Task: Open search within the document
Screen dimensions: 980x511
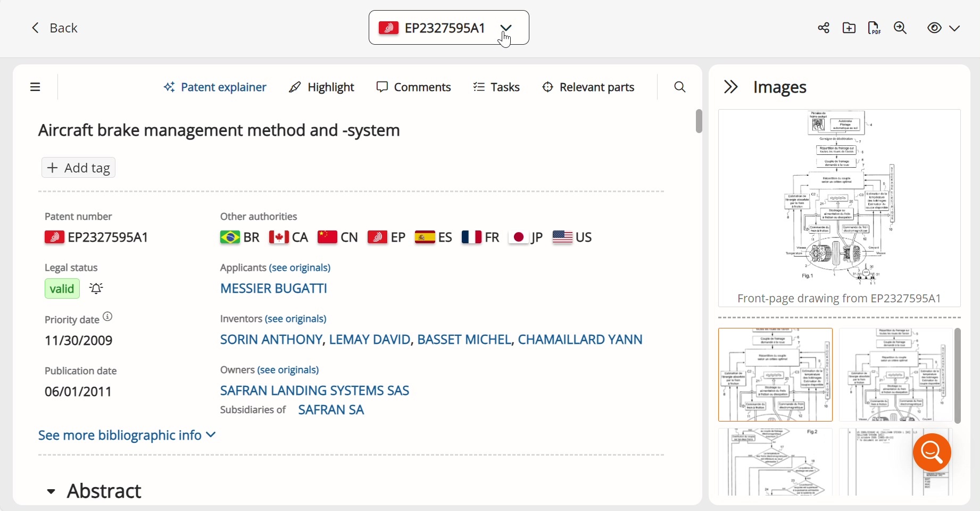Action: [x=680, y=87]
